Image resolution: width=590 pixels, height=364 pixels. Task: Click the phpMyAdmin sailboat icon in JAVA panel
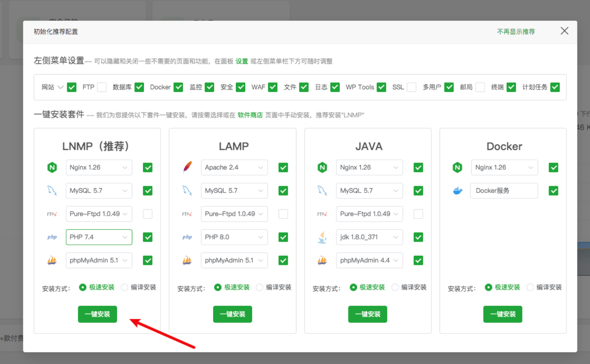[x=322, y=260]
